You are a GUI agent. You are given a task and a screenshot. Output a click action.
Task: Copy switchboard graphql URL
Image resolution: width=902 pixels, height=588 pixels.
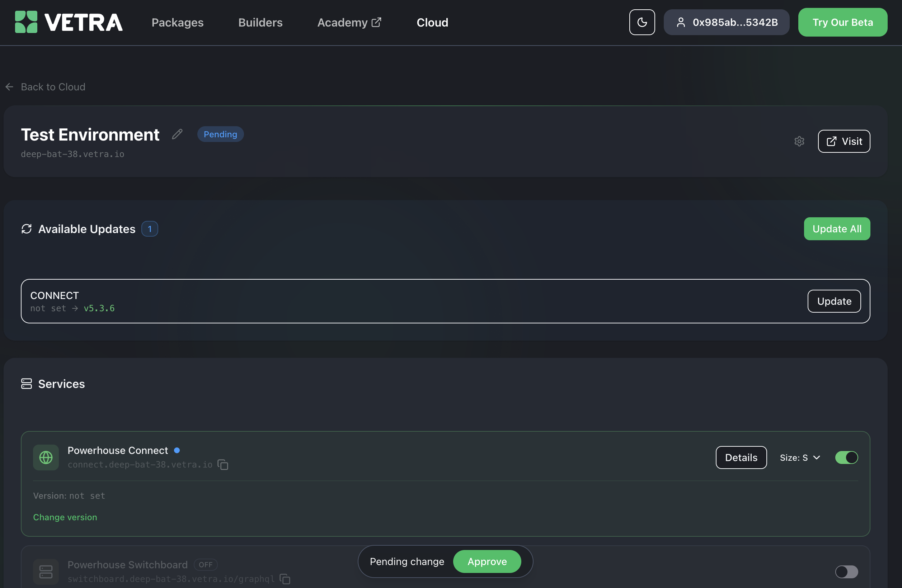(285, 579)
